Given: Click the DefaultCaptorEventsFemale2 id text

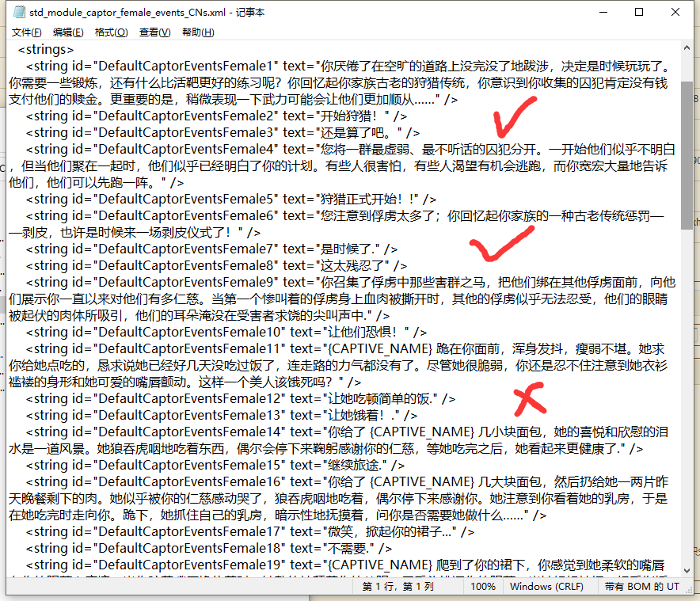Looking at the screenshot, I should point(185,116).
